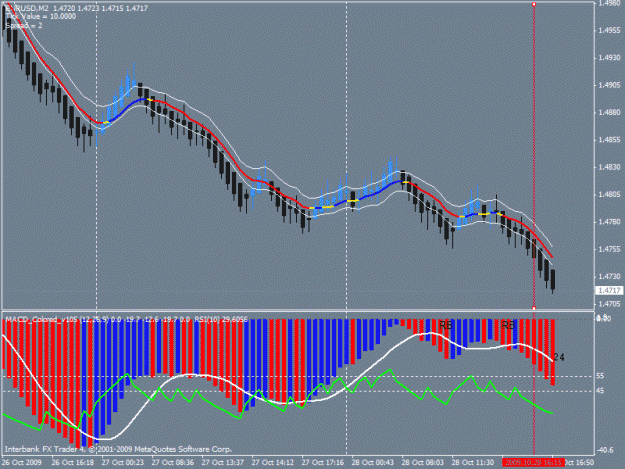Click the 1.4755 price axis label
Image resolution: width=625 pixels, height=469 pixels.
609,249
